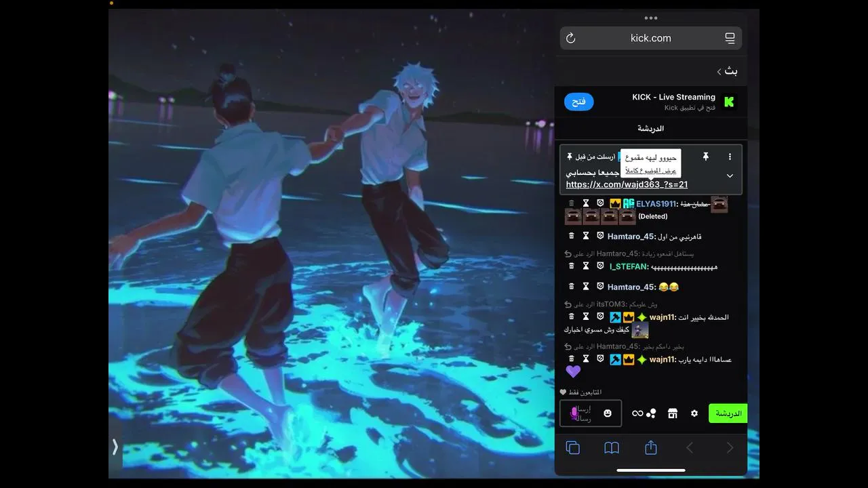The height and width of the screenshot is (488, 868).
Task: Tap the kick.com address bar
Action: (x=651, y=38)
